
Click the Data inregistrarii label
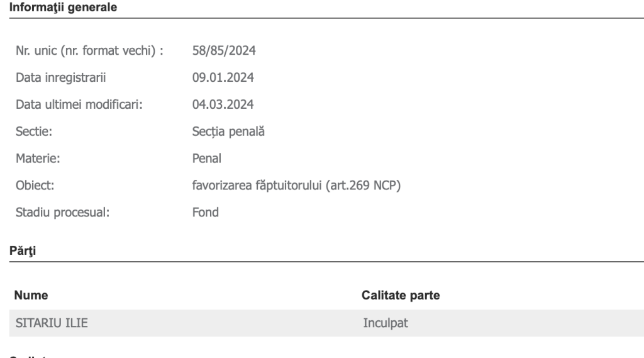click(61, 78)
